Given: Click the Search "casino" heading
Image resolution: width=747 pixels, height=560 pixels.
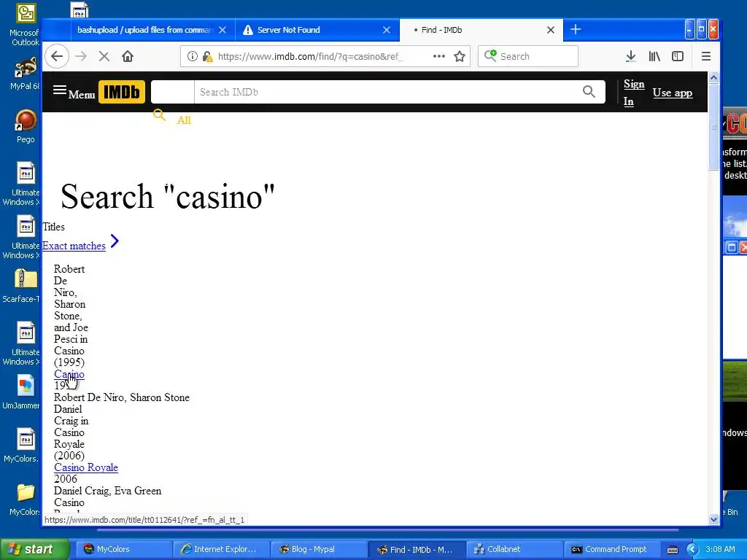Looking at the screenshot, I should [168, 196].
